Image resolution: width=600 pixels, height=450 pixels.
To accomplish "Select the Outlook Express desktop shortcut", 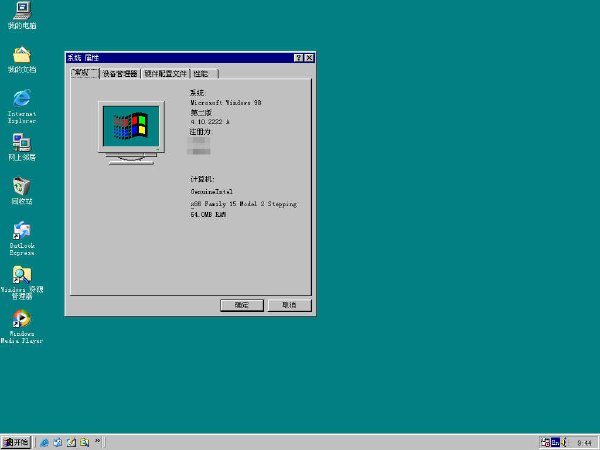I will [22, 238].
